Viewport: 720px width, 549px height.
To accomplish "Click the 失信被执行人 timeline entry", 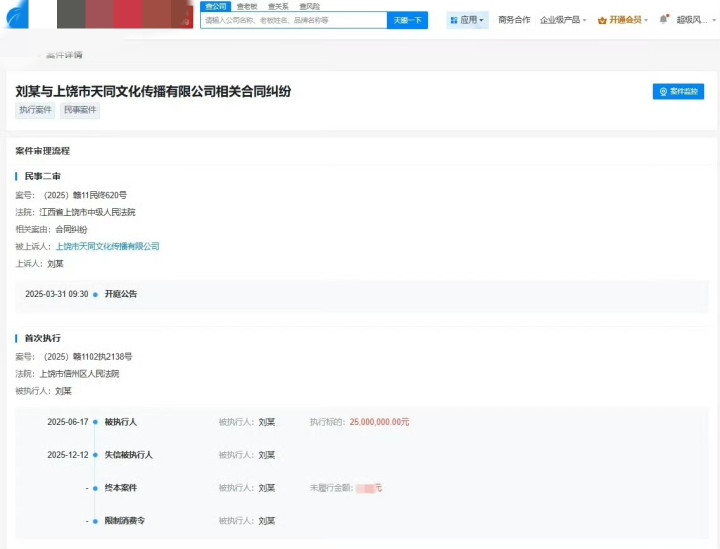I will click(x=129, y=455).
